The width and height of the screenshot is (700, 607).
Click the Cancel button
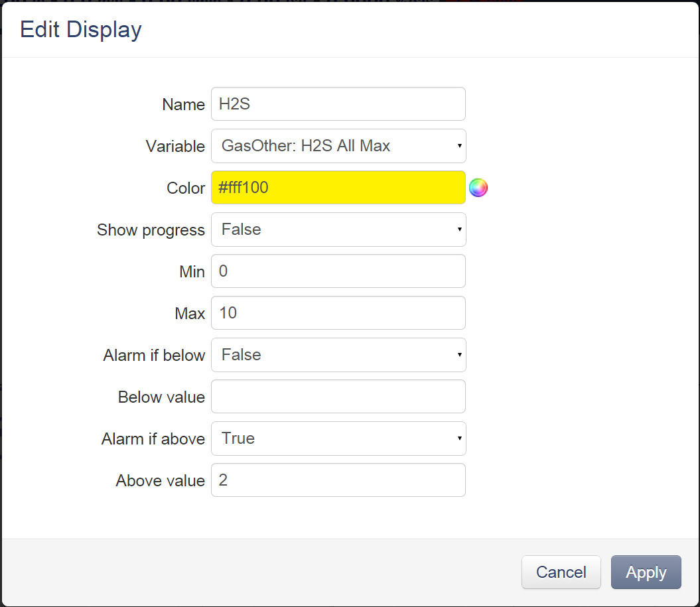coord(561,572)
